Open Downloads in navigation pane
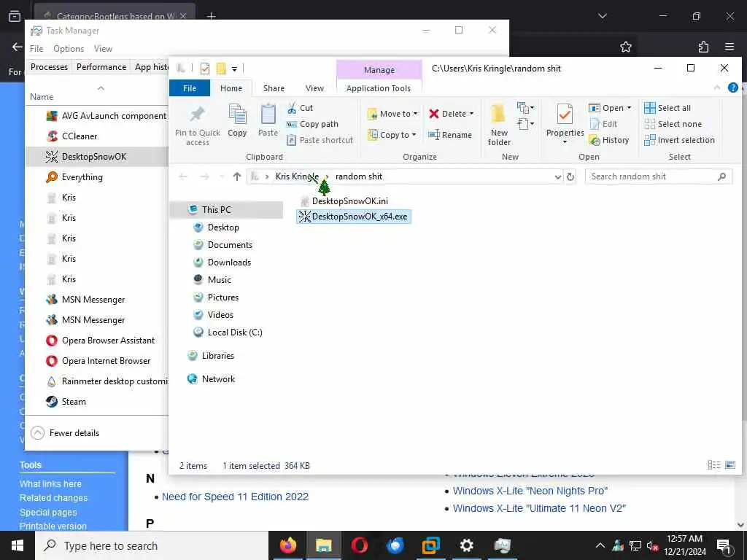 tap(229, 262)
